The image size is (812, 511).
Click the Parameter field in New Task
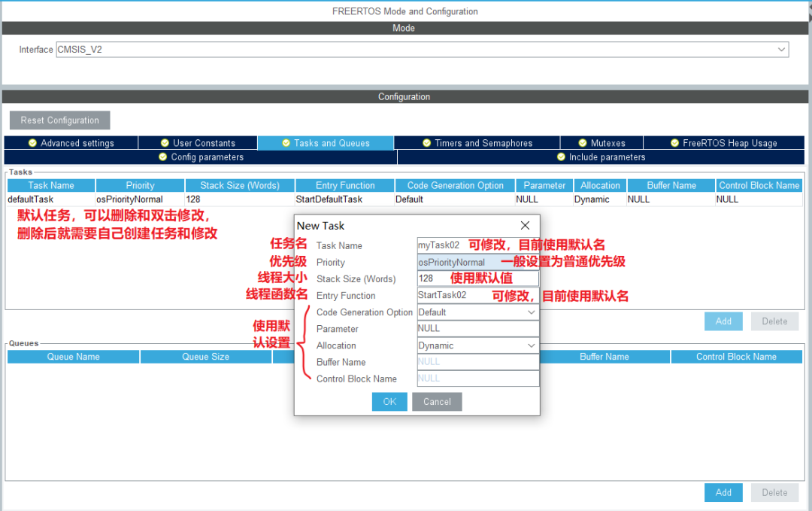click(x=478, y=329)
